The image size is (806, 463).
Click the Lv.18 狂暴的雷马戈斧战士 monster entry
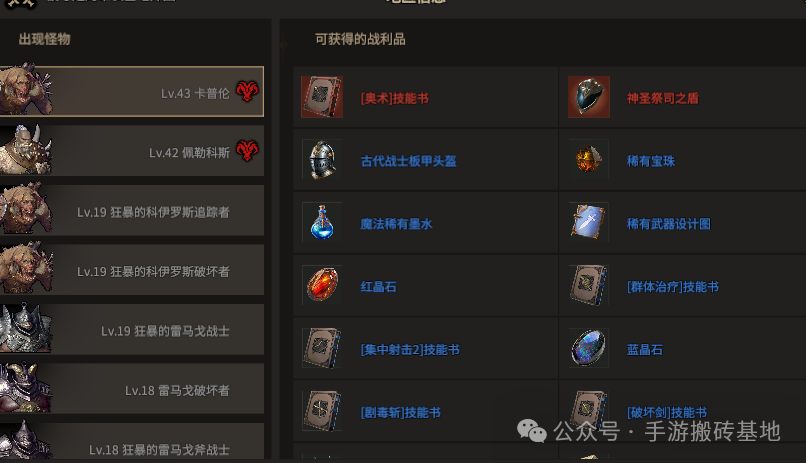tap(132, 441)
